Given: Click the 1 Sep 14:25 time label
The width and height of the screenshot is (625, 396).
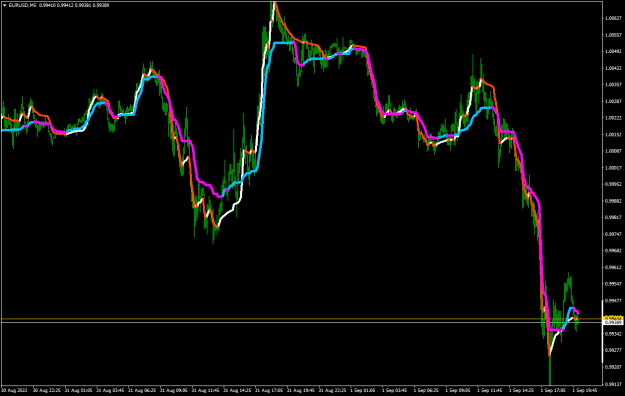Looking at the screenshot, I should 521,390.
